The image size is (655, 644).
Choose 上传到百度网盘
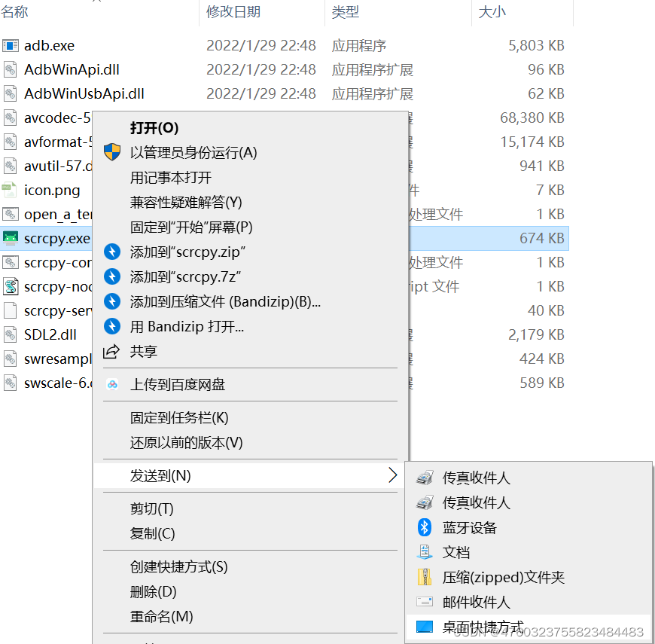(178, 384)
